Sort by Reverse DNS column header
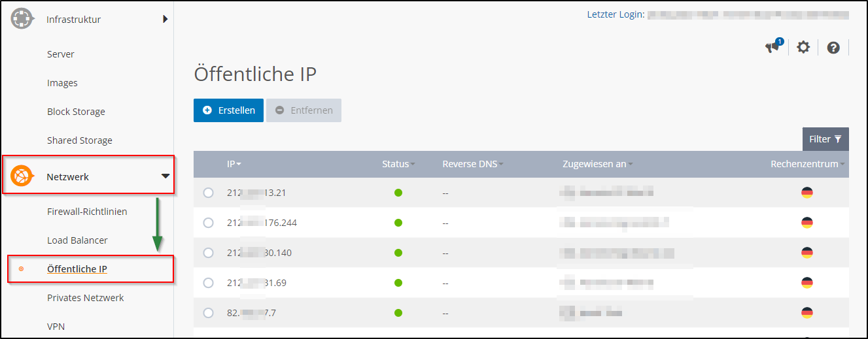 472,164
